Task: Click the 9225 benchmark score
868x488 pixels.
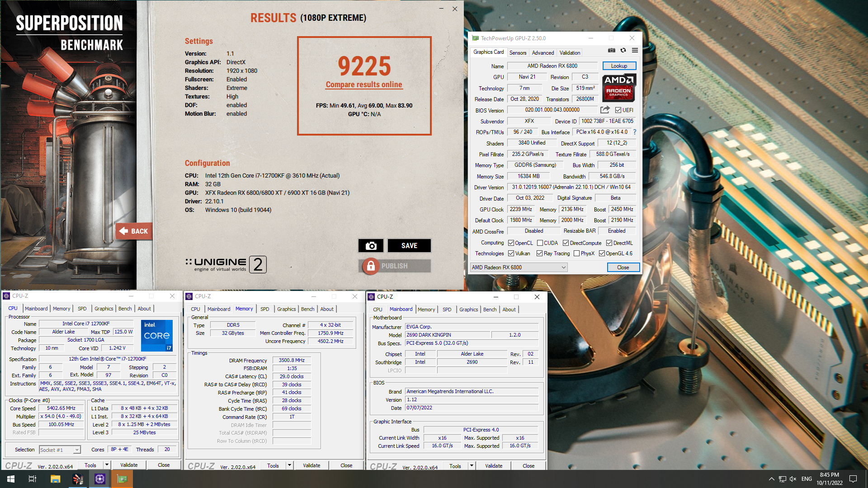Action: click(364, 66)
